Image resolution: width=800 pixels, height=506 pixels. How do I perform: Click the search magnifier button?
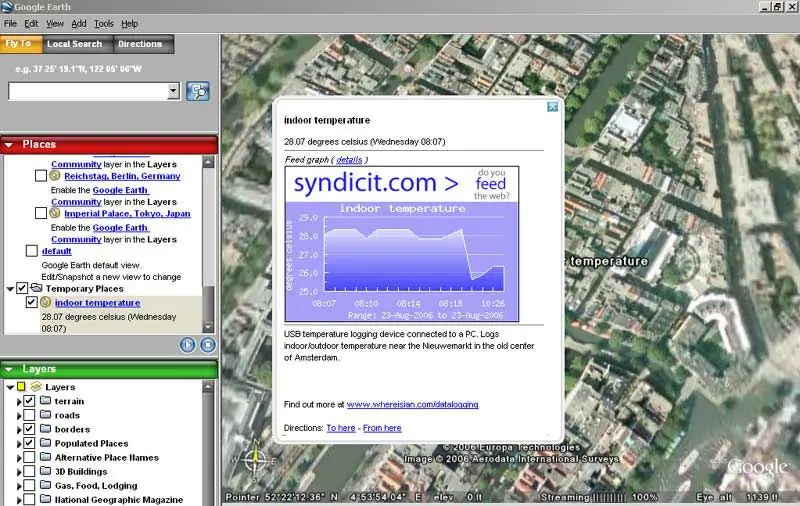click(x=198, y=91)
